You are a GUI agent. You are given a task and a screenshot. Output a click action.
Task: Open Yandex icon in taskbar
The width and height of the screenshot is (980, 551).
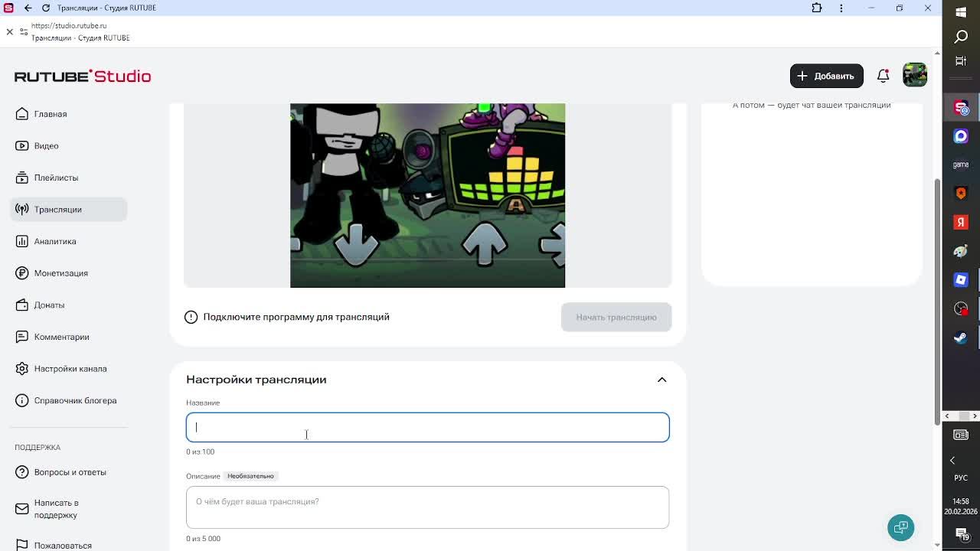pos(961,222)
